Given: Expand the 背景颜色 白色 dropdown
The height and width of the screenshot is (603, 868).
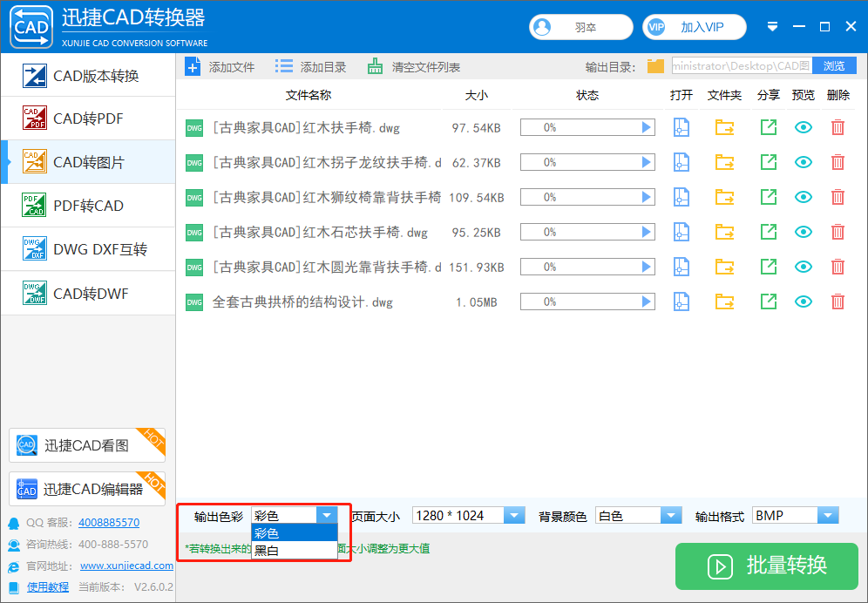Looking at the screenshot, I should coord(671,516).
